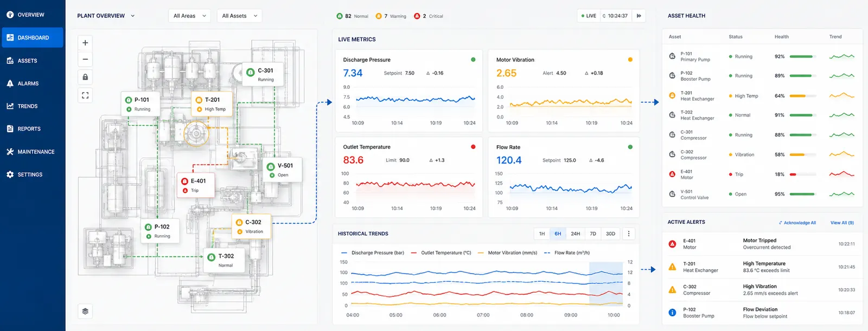Expand the All Assets dropdown
This screenshot has width=868, height=331.
pos(239,16)
